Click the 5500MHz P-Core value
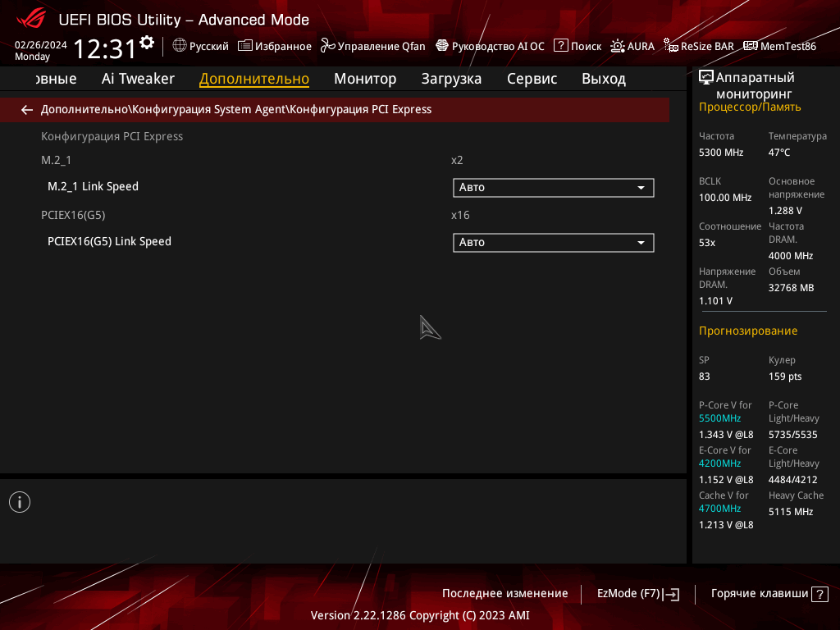The width and height of the screenshot is (840, 630). pos(719,418)
